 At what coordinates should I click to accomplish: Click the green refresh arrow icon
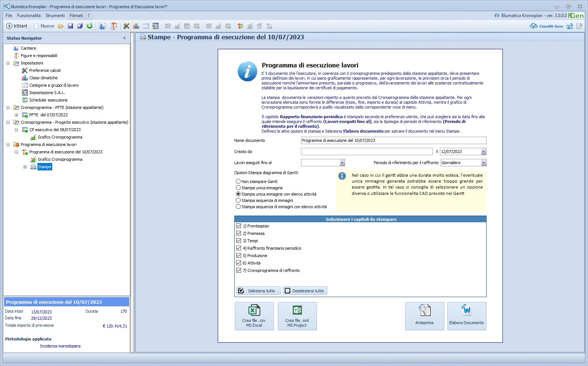coord(90,26)
